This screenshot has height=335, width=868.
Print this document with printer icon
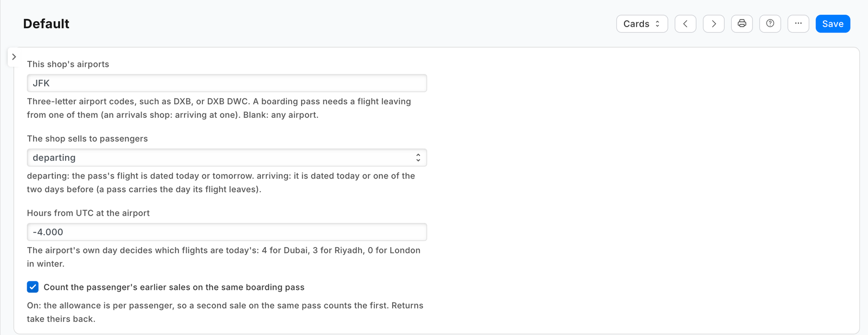pos(742,24)
